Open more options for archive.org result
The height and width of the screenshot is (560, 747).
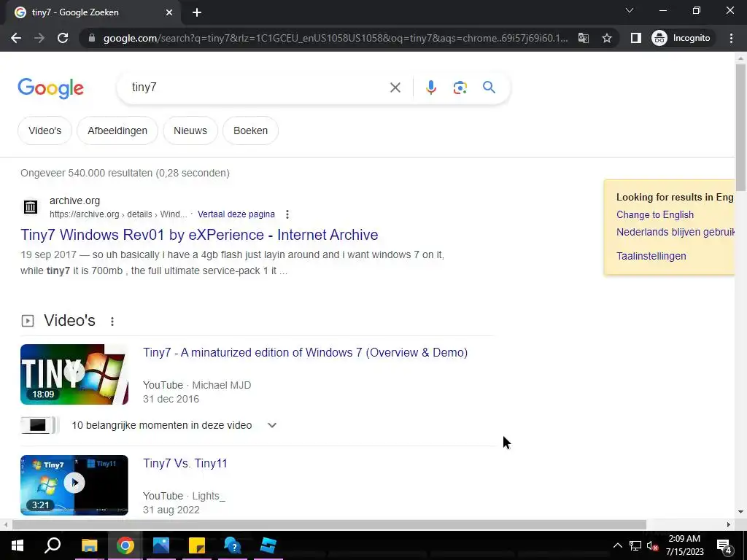287,214
